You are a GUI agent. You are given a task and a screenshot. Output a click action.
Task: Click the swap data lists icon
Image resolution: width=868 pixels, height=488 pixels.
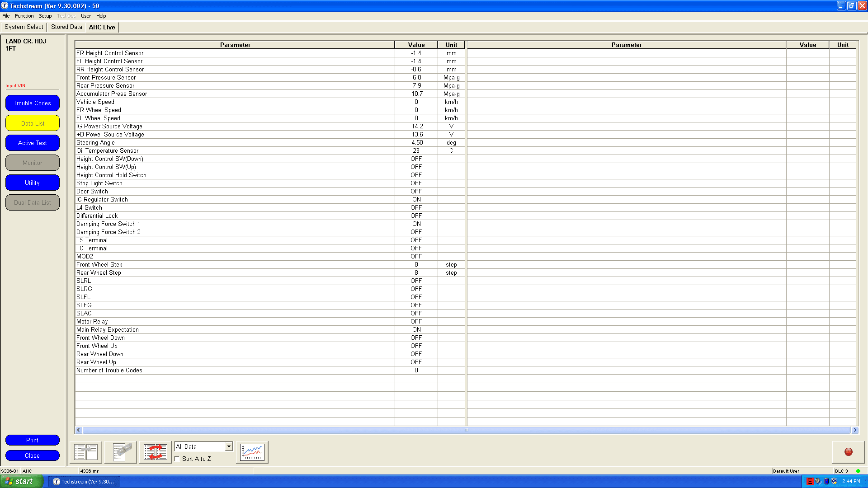pyautogui.click(x=156, y=452)
